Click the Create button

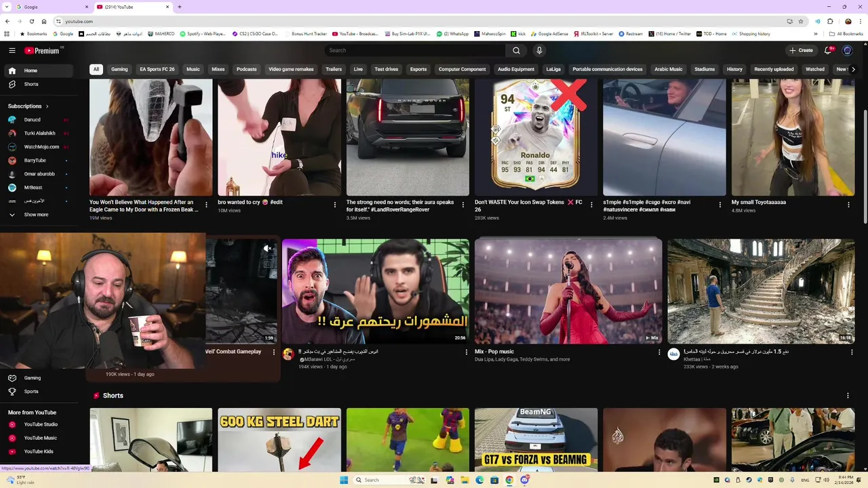pyautogui.click(x=801, y=50)
